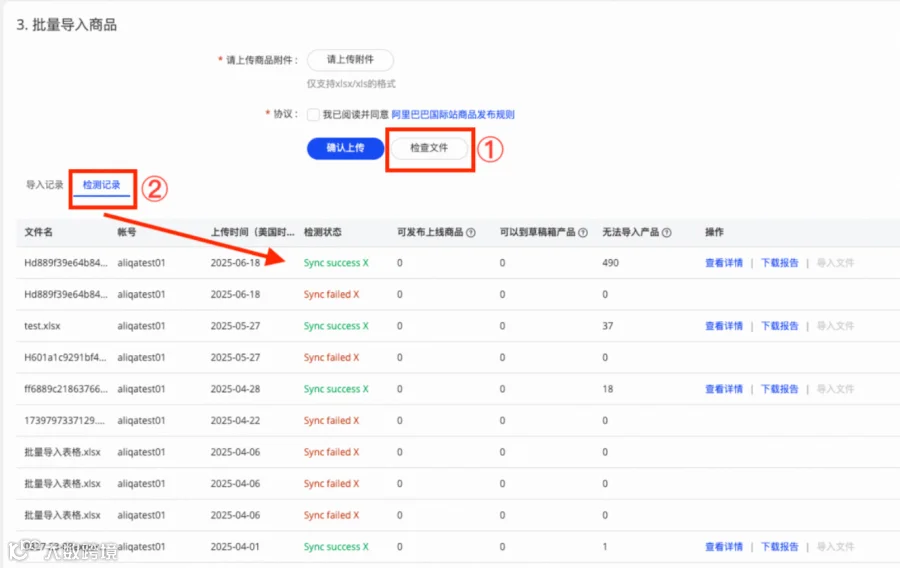Open 阿里巴巴国际站商品发布规则 link

pyautogui.click(x=453, y=115)
